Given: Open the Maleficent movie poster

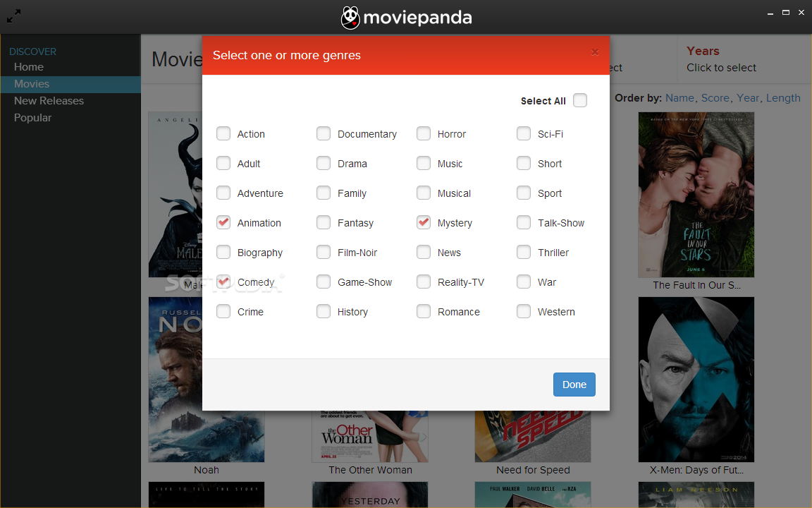Looking at the screenshot, I should tap(175, 195).
